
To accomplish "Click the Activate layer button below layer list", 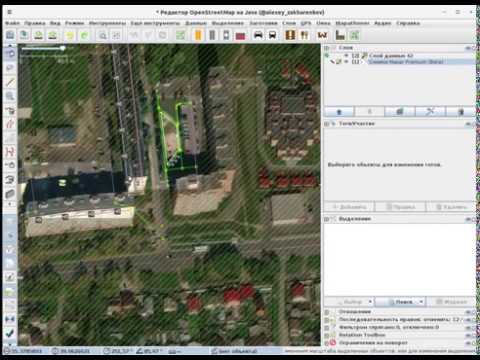I will pos(400,112).
